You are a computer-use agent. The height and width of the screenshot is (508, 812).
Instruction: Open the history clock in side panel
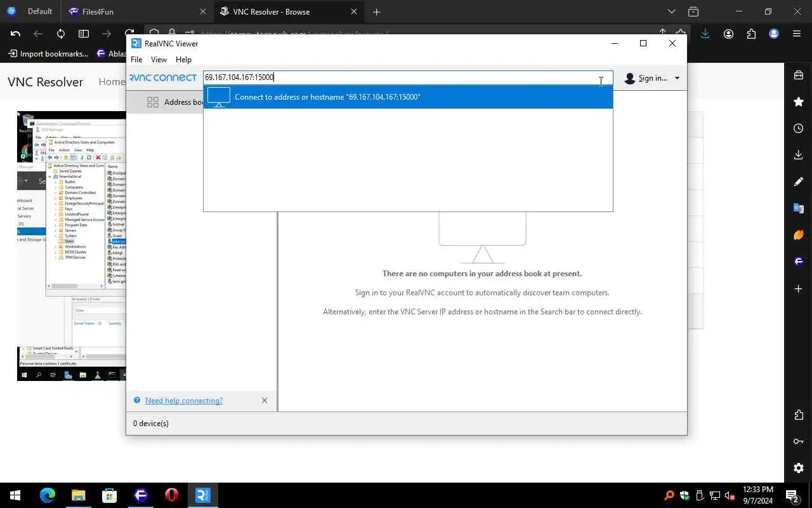click(799, 128)
